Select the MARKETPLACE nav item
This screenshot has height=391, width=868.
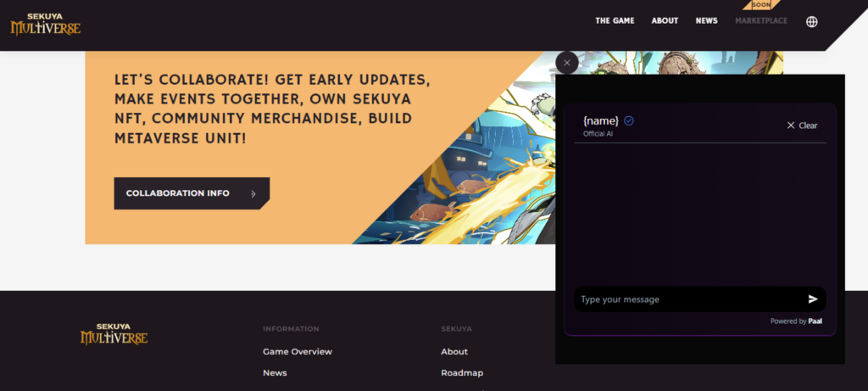coord(761,20)
